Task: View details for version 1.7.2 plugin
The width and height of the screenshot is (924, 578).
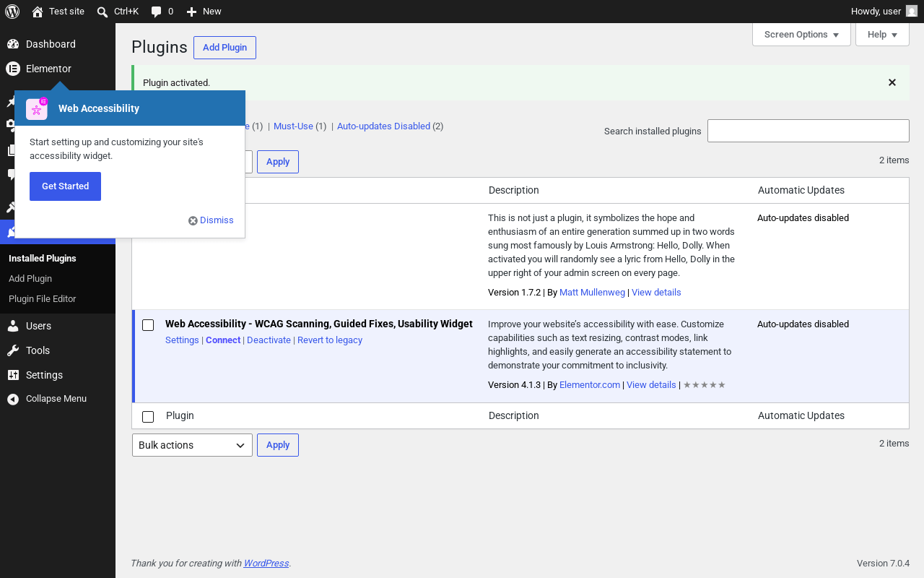Action: pos(656,293)
